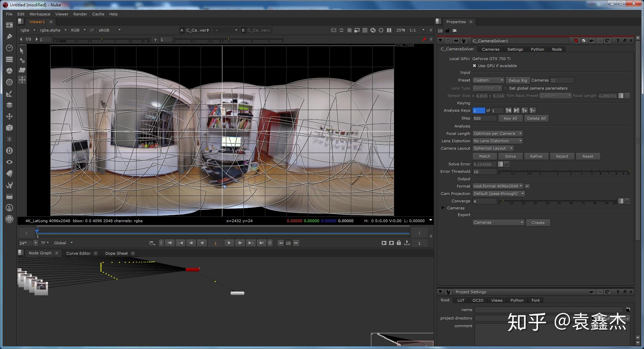Image resolution: width=644 pixels, height=349 pixels.
Task: Switch to the Curve Editor tab
Action: pyautogui.click(x=78, y=253)
